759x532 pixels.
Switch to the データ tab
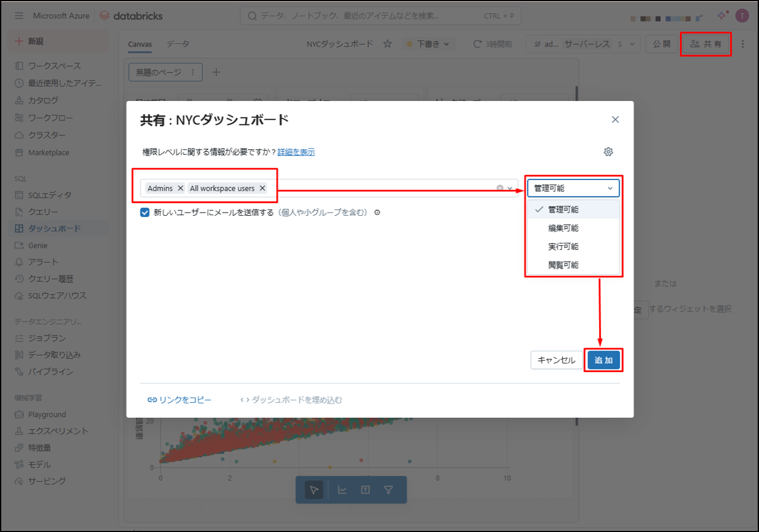pos(178,44)
